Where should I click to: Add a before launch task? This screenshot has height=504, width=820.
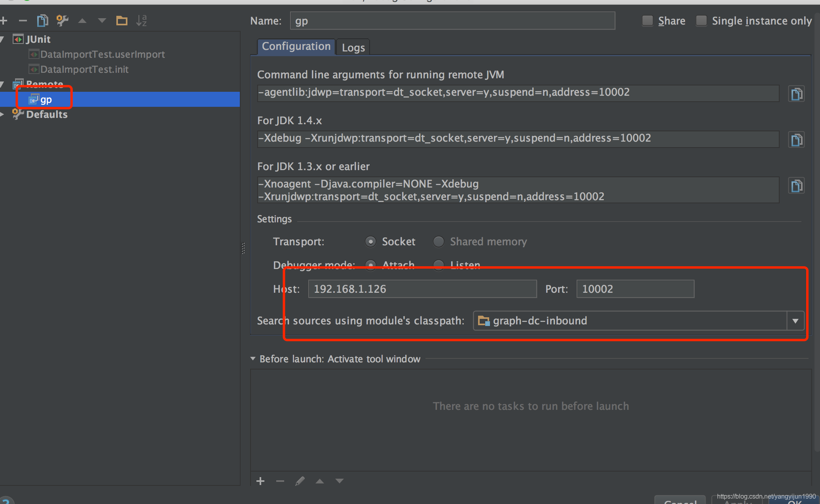click(260, 481)
